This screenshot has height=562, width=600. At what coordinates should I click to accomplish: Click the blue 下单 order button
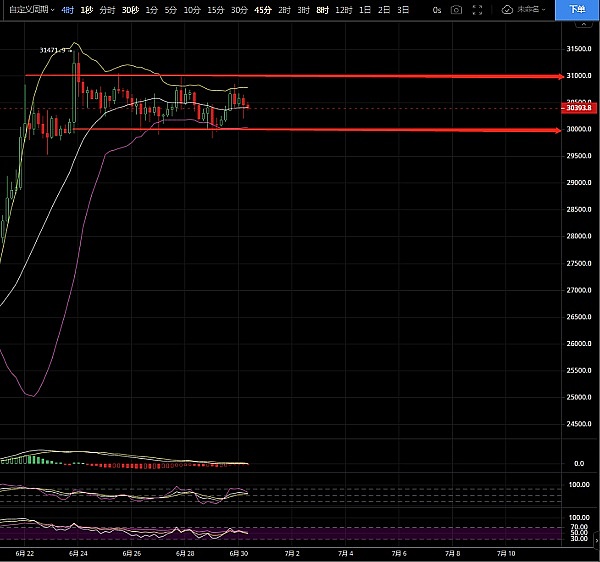577,9
